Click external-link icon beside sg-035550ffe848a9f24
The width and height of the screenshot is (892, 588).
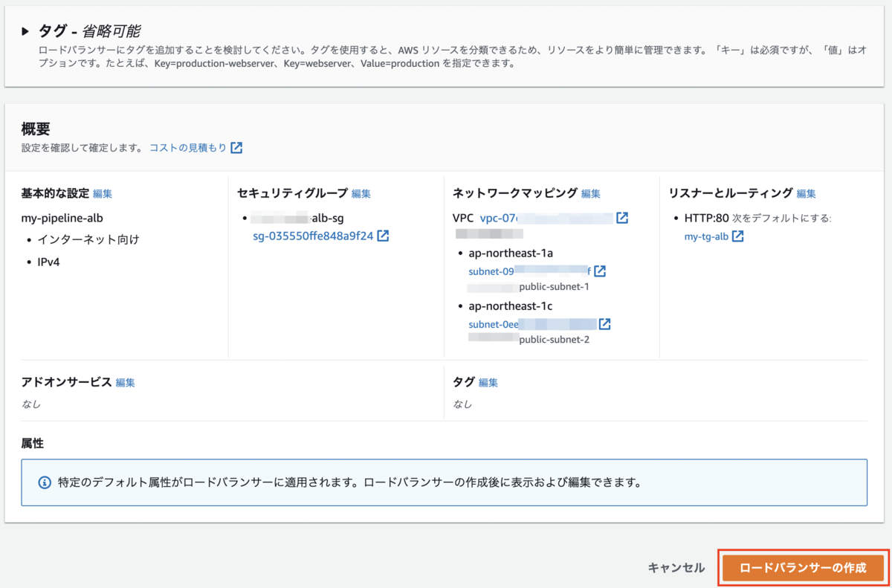(383, 236)
